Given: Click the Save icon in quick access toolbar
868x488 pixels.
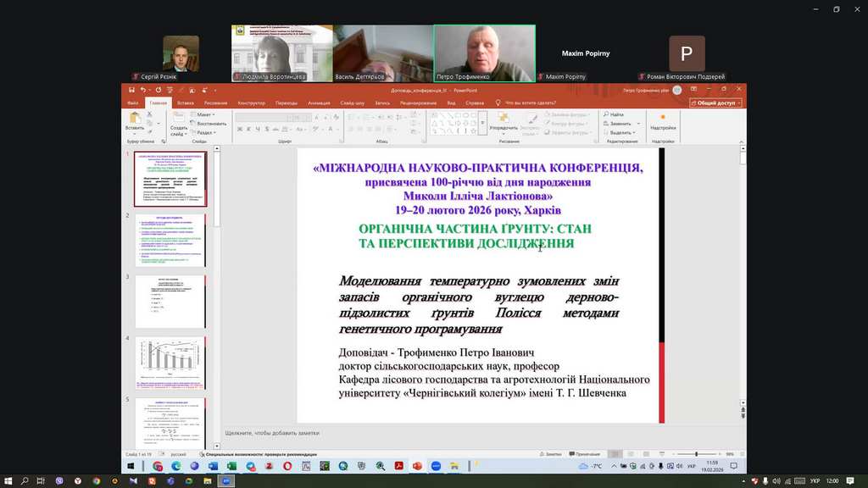Looking at the screenshot, I should coord(132,89).
